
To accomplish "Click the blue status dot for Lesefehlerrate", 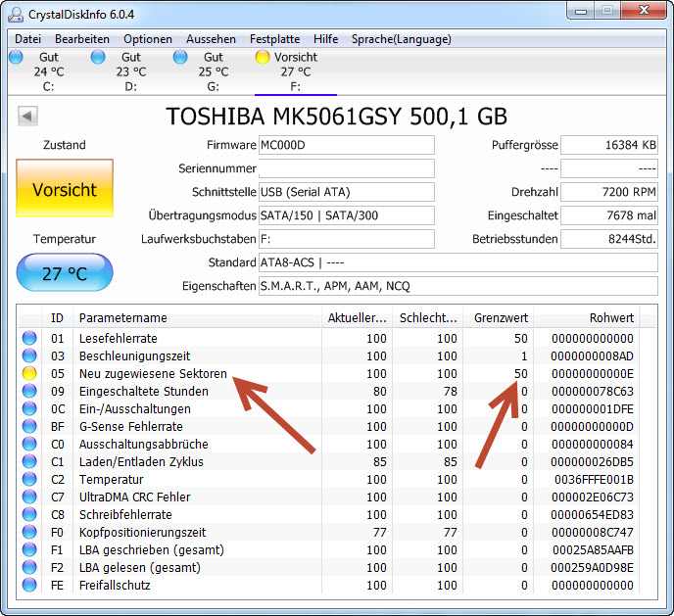I will coord(29,338).
